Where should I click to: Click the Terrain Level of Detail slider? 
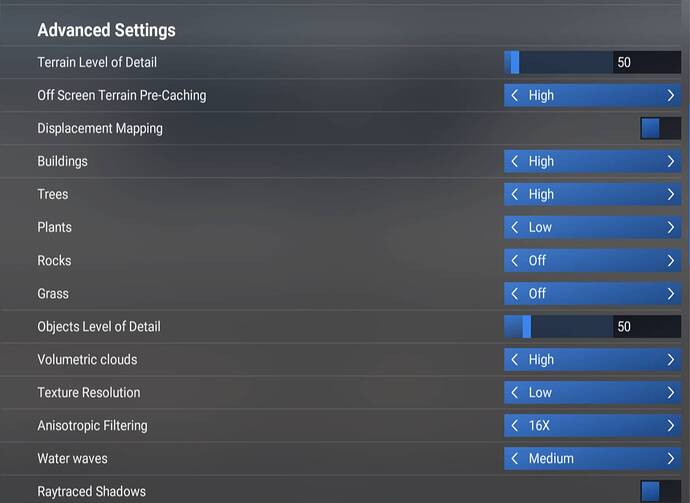[x=558, y=62]
